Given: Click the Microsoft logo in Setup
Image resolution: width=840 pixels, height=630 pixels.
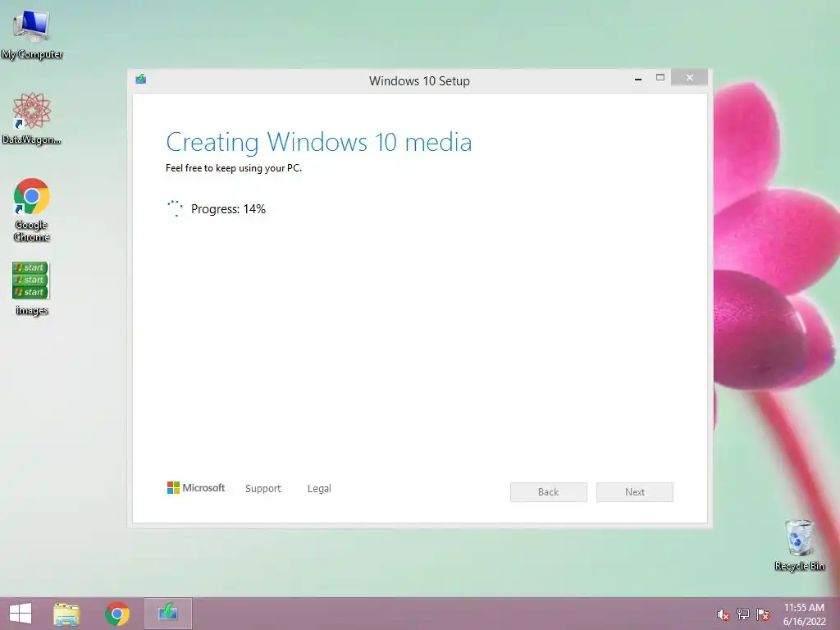Looking at the screenshot, I should click(x=196, y=488).
